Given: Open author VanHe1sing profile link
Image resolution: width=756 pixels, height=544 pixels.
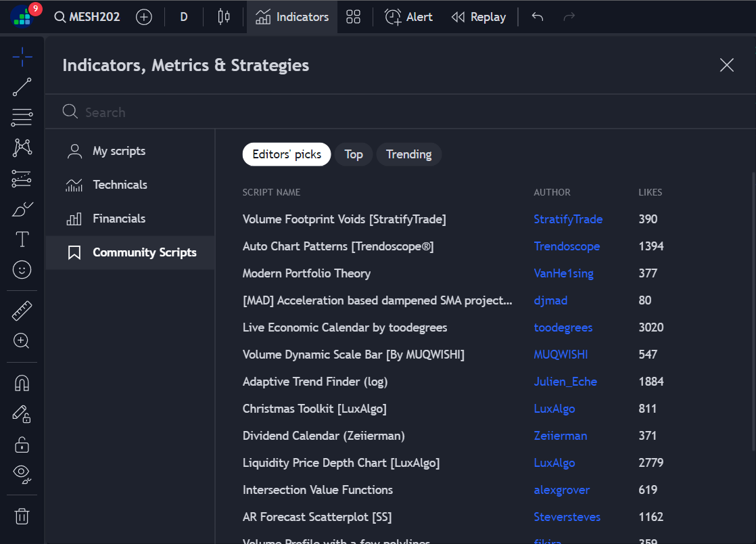Looking at the screenshot, I should point(564,273).
